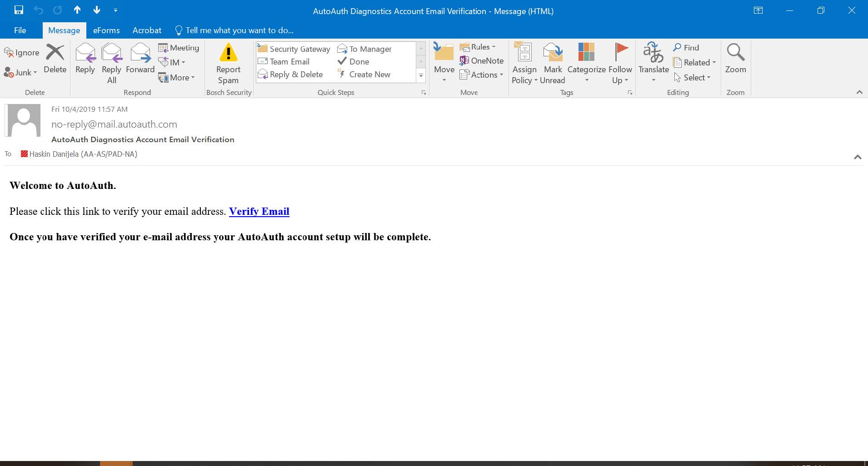Select Reply & Delete quick step
The height and width of the screenshot is (466, 868).
tap(290, 74)
